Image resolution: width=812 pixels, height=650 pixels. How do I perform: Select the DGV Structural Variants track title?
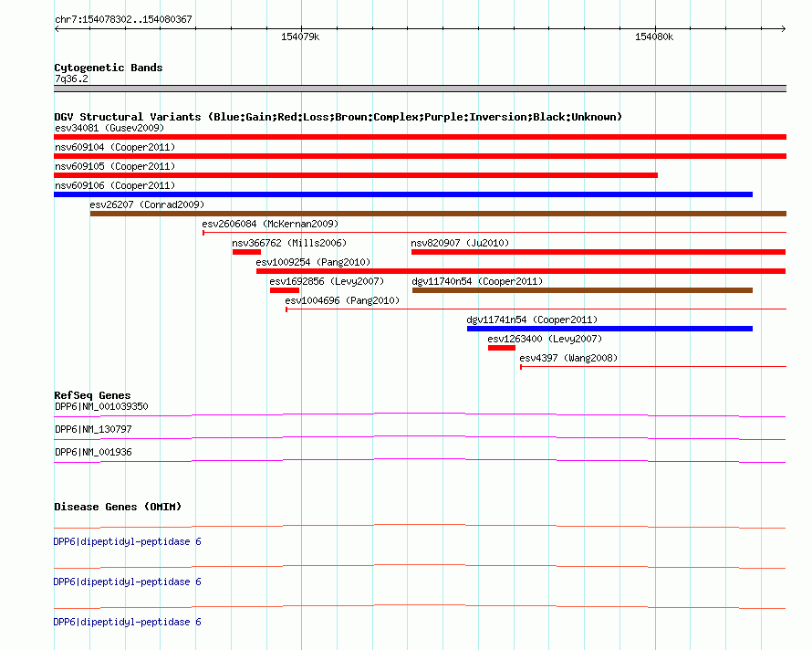click(x=338, y=117)
